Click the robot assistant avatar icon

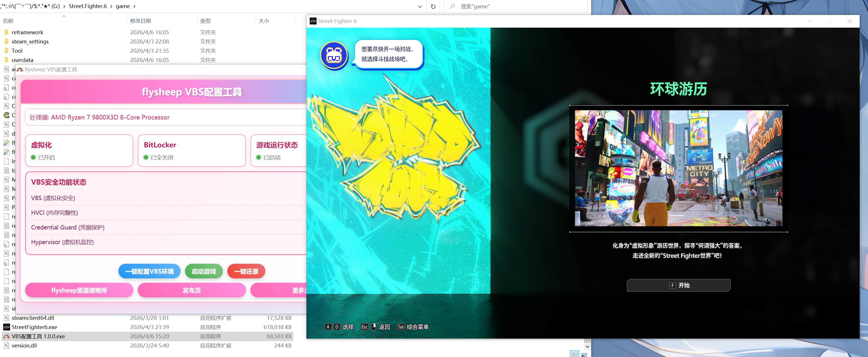(x=334, y=55)
